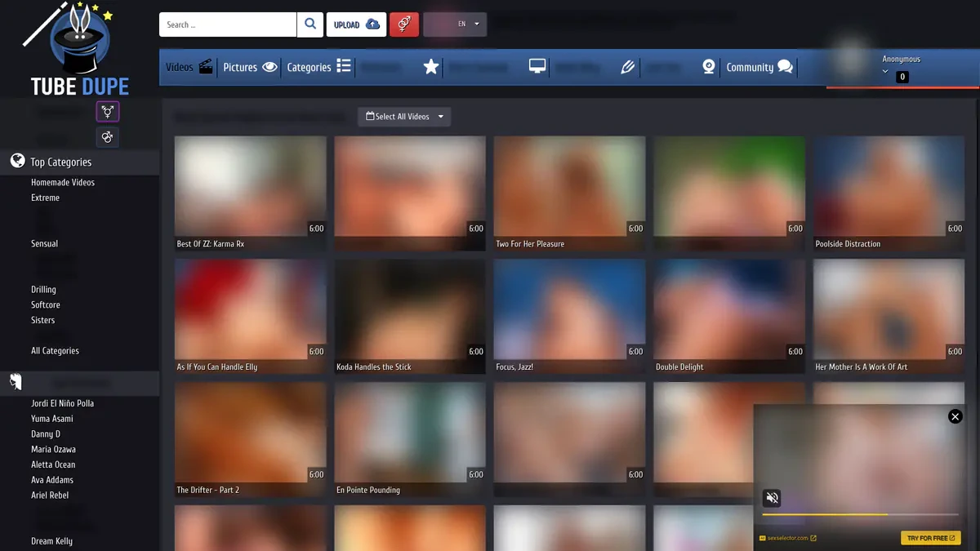Click the All Categories link
Viewport: 980px width, 551px height.
[55, 350]
